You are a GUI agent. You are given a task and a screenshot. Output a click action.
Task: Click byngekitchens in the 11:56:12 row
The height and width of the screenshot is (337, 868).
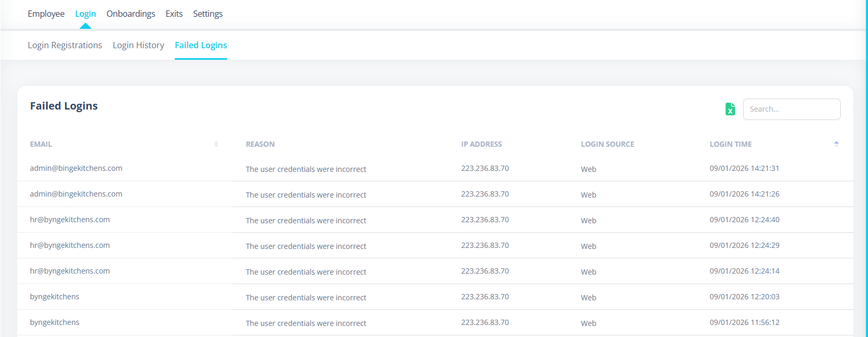point(55,322)
